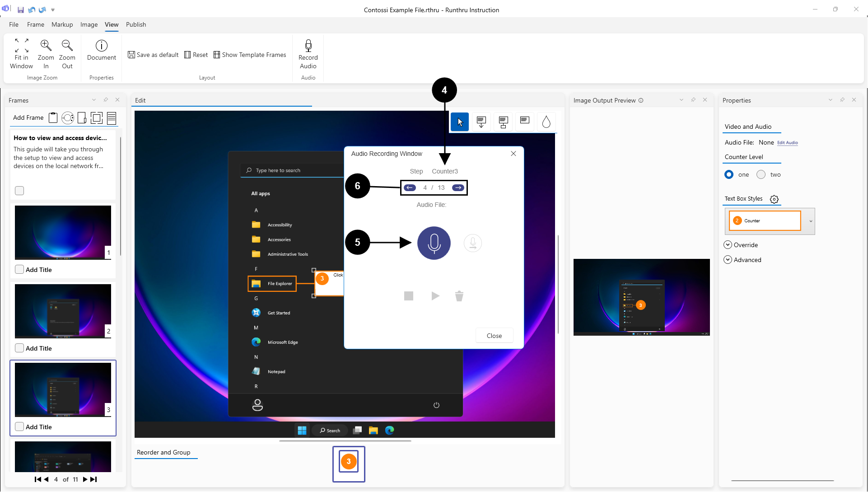This screenshot has width=868, height=492.
Task: Select frame 2 thumbnail in Frames panel
Action: (63, 311)
